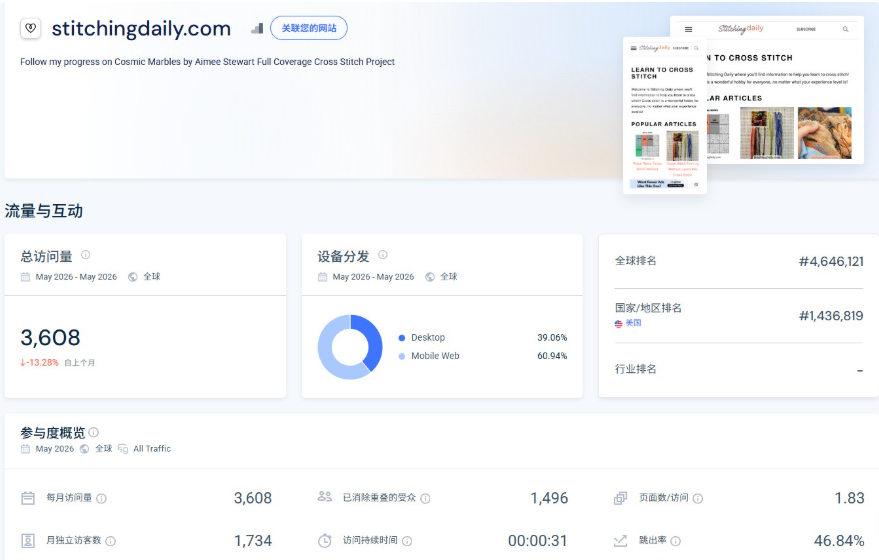The width and height of the screenshot is (879, 560).
Task: Click the bar-chart icon beside the domain name
Action: coord(257,28)
